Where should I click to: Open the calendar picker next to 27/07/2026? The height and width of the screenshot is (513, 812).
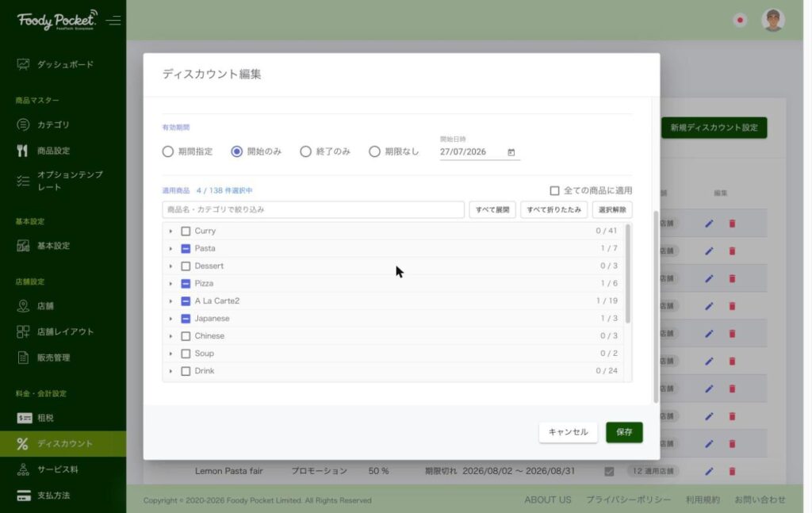tap(511, 152)
